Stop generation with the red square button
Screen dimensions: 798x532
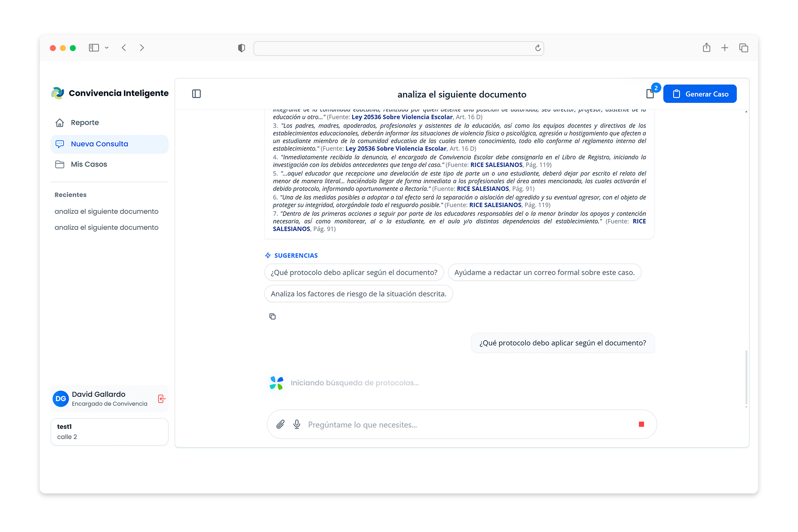point(641,424)
